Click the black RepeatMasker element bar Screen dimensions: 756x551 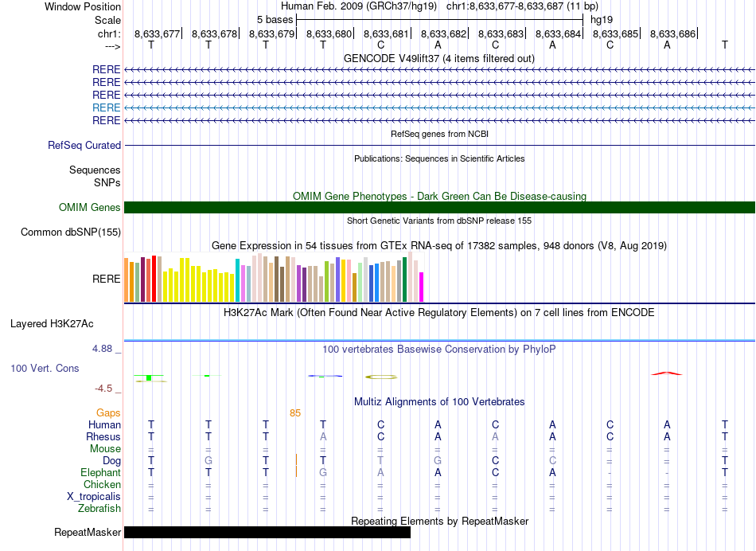click(x=267, y=532)
